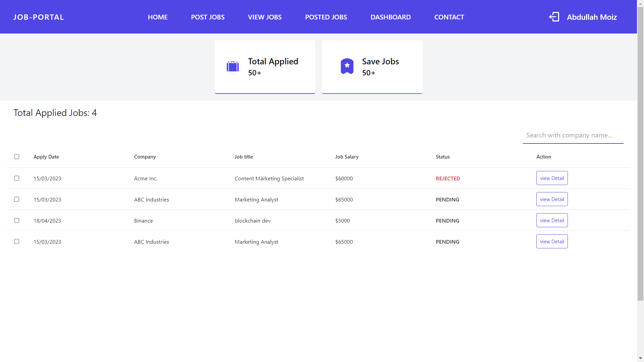This screenshot has height=362, width=644.
Task: Click the Acme Inc. company cell
Action: tap(146, 178)
